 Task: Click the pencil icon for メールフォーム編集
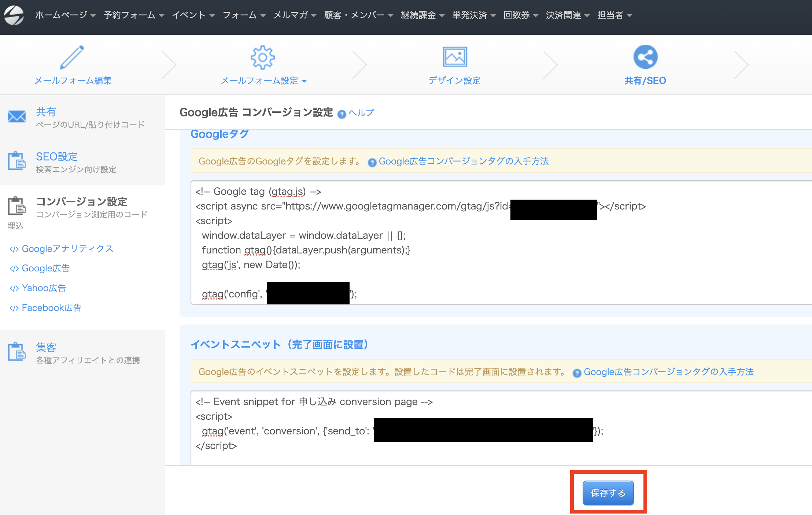tap(72, 58)
